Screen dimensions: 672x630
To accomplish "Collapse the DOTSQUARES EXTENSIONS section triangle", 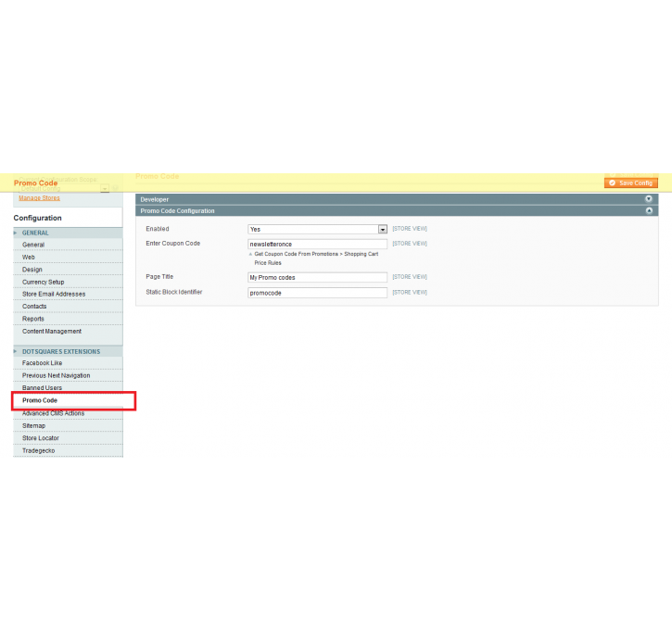I will click(16, 351).
